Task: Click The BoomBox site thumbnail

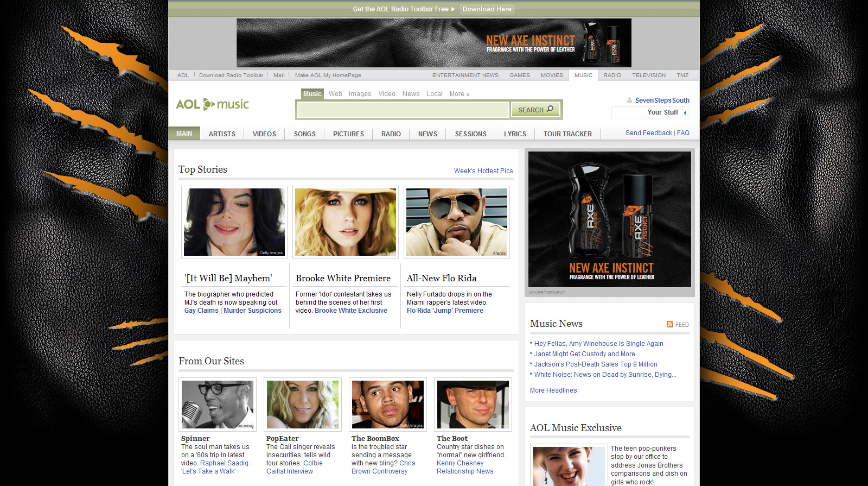Action: 388,405
